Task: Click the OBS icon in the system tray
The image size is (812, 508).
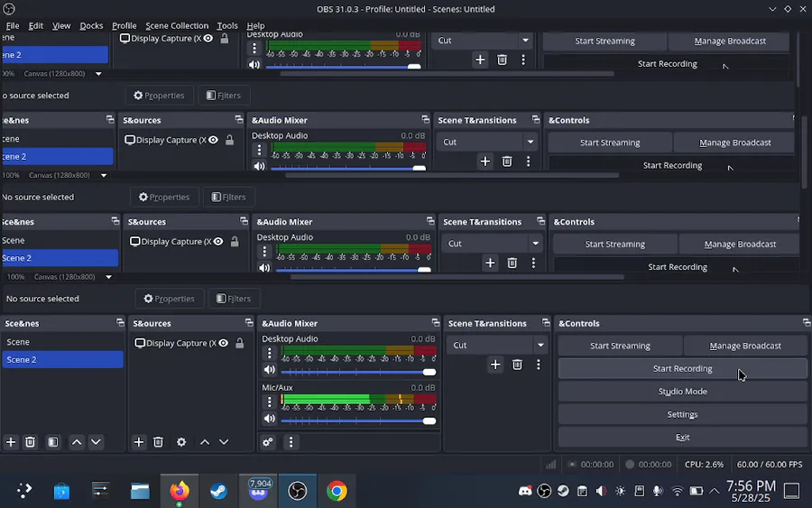Action: [x=544, y=490]
